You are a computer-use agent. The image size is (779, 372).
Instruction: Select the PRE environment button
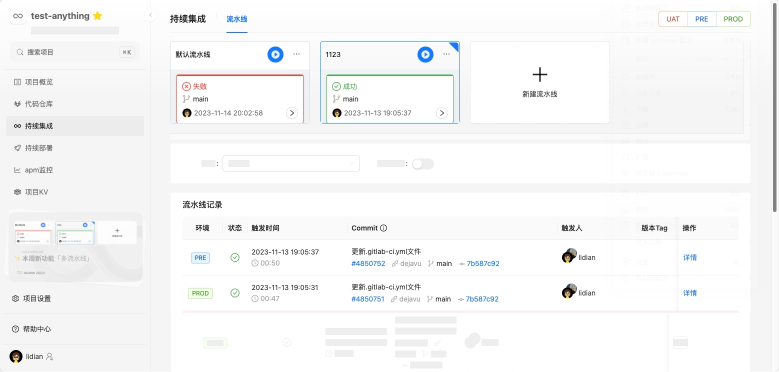(702, 19)
